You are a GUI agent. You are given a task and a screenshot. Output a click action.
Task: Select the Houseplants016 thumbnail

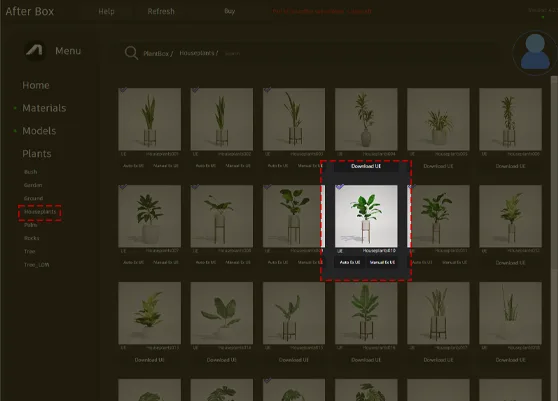pos(366,313)
